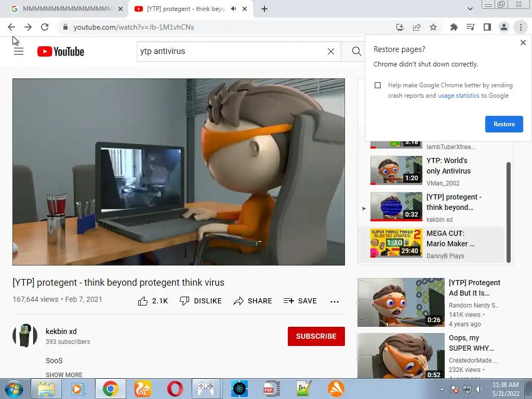The height and width of the screenshot is (399, 532).
Task: Expand description with SHOW MORE
Action: click(64, 375)
